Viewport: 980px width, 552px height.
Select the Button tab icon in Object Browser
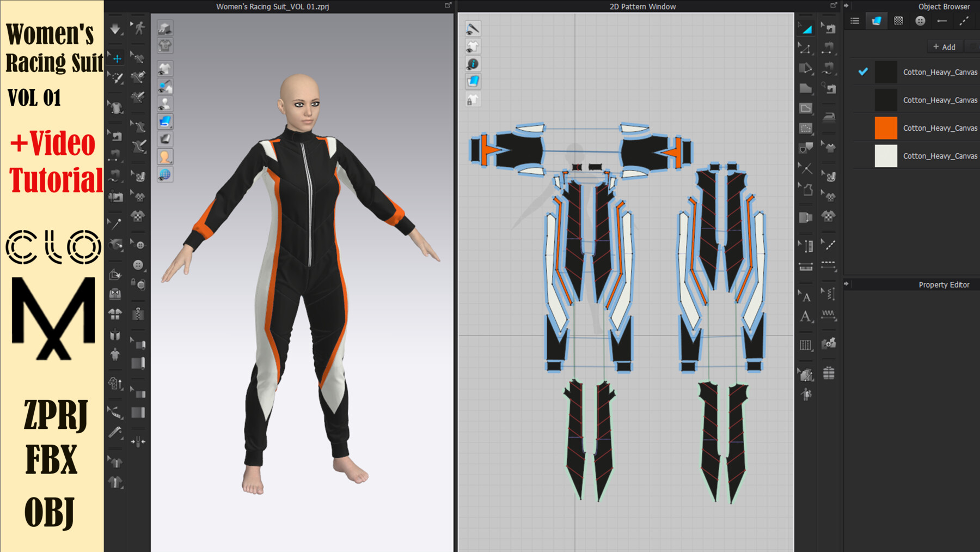tap(920, 21)
